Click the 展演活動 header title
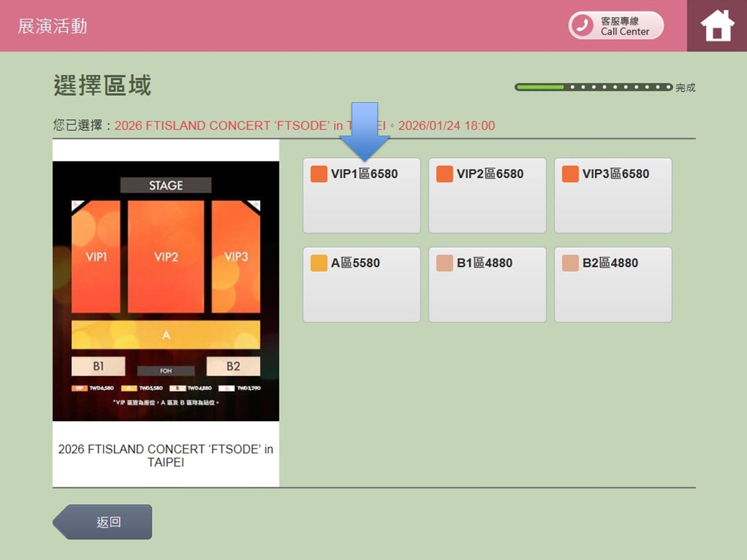Screen dimensions: 747x560 tap(53, 26)
